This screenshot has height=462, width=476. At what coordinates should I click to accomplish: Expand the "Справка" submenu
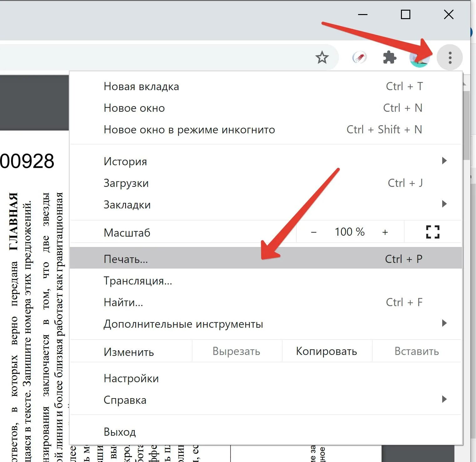(x=266, y=400)
